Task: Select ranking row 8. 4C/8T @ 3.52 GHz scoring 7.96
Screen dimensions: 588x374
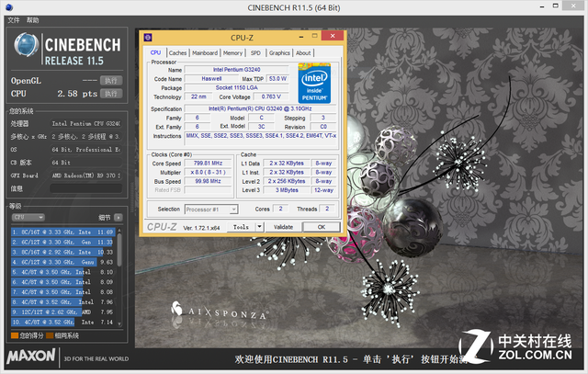Action: (x=62, y=302)
